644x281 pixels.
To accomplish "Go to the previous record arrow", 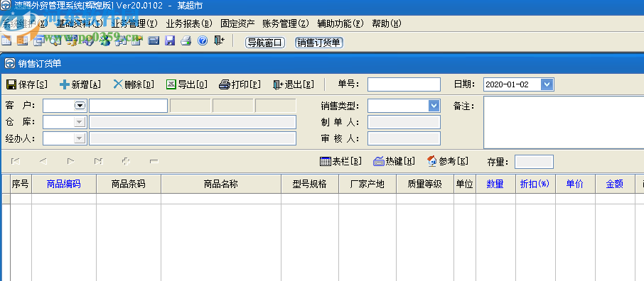I will [x=43, y=161].
